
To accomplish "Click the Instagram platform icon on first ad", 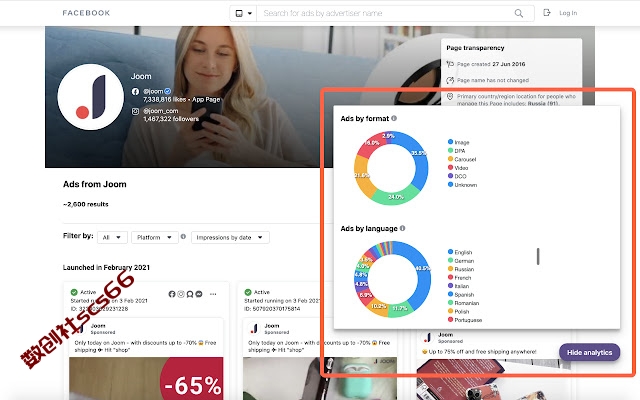I will [181, 294].
